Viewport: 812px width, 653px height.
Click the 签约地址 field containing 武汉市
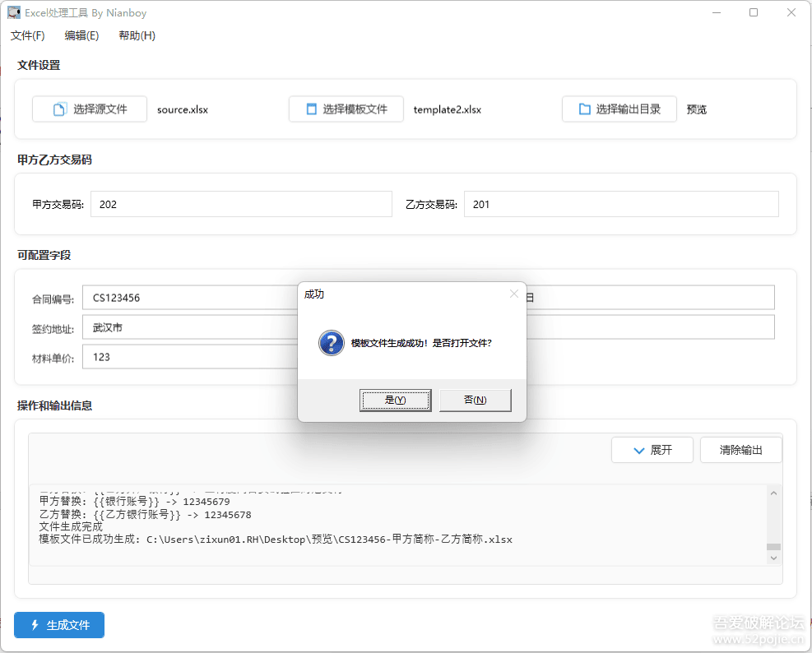(189, 327)
